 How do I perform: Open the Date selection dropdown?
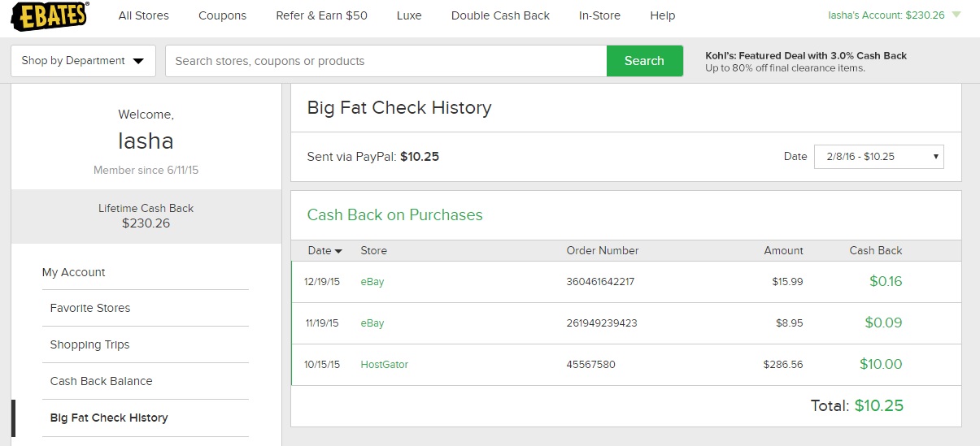[x=878, y=157]
